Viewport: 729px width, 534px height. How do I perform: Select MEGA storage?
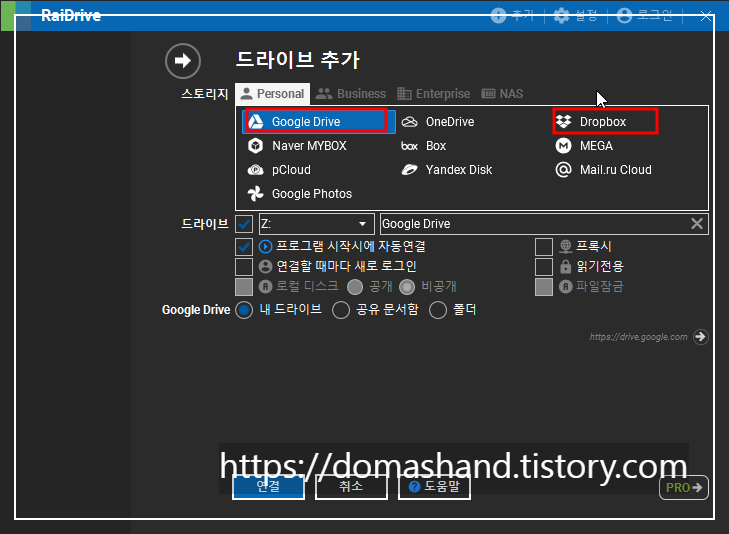(x=584, y=146)
